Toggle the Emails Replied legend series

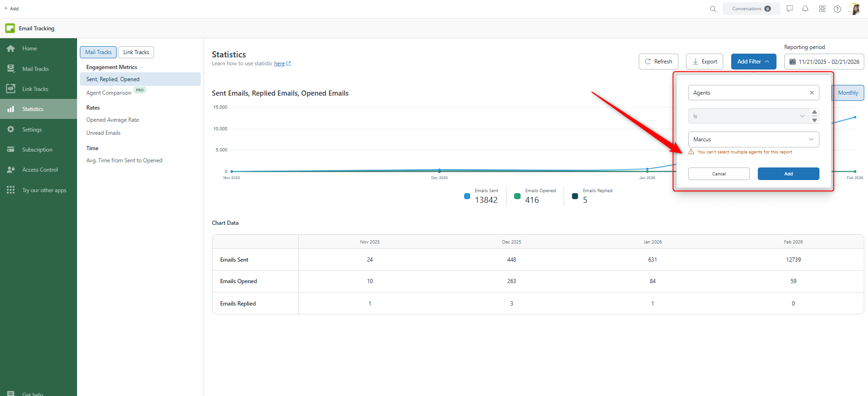(x=575, y=196)
